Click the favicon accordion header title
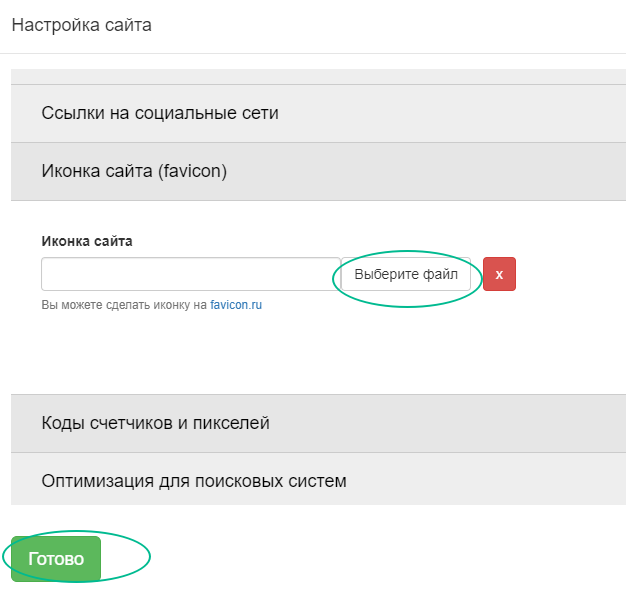 tap(134, 171)
